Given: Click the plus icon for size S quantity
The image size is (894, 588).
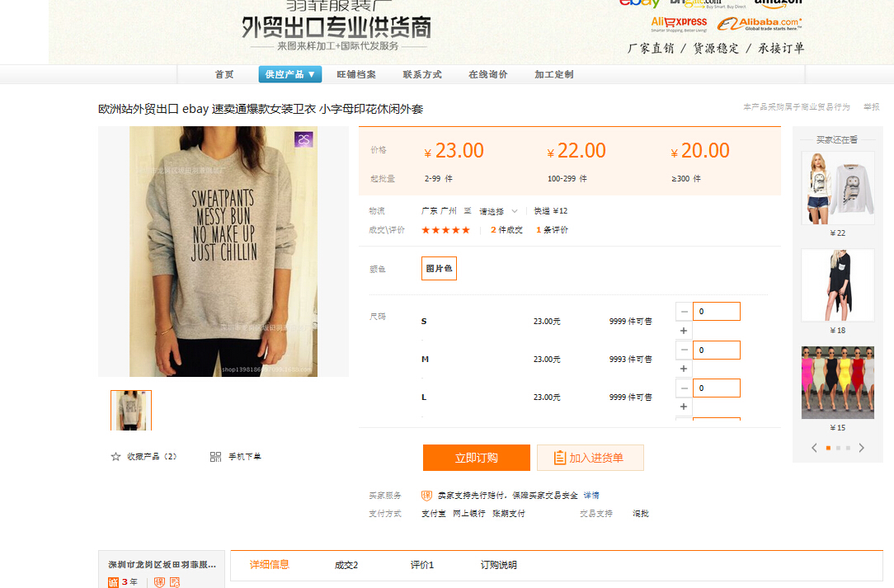Looking at the screenshot, I should coord(684,331).
